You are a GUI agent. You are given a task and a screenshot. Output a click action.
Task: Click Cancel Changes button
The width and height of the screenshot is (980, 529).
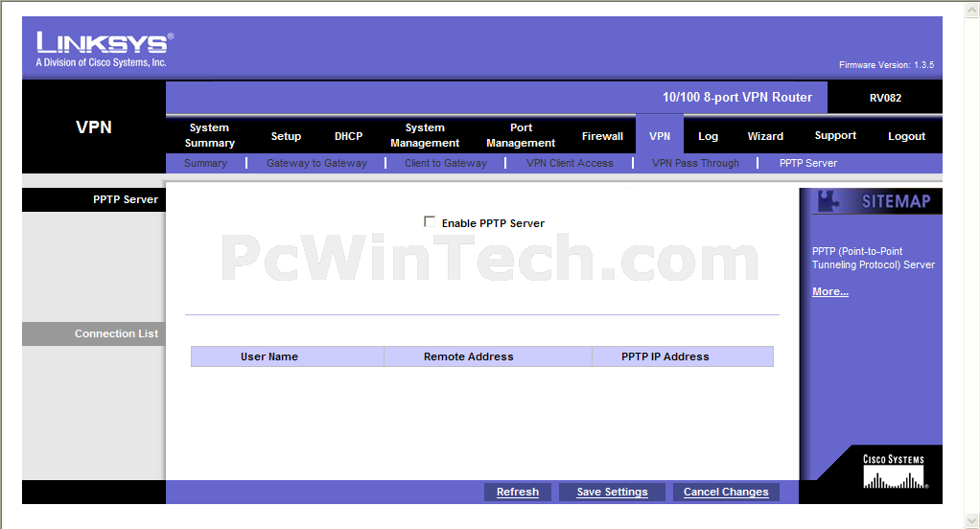726,493
